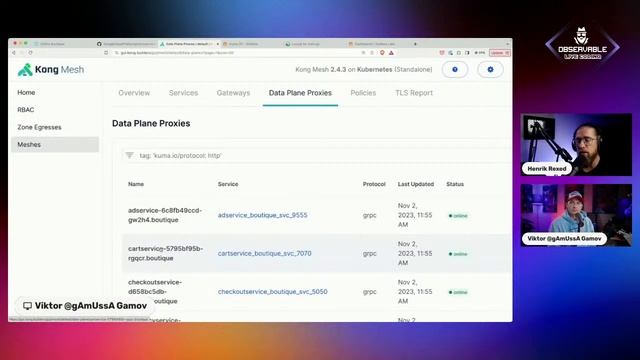
Task: Click the online status badge for checkoutservice
Action: (458, 292)
